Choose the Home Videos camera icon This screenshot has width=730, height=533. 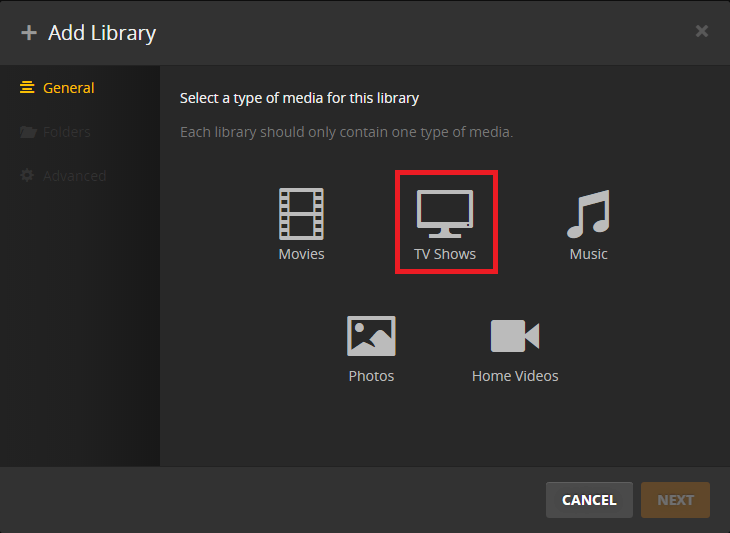point(515,336)
